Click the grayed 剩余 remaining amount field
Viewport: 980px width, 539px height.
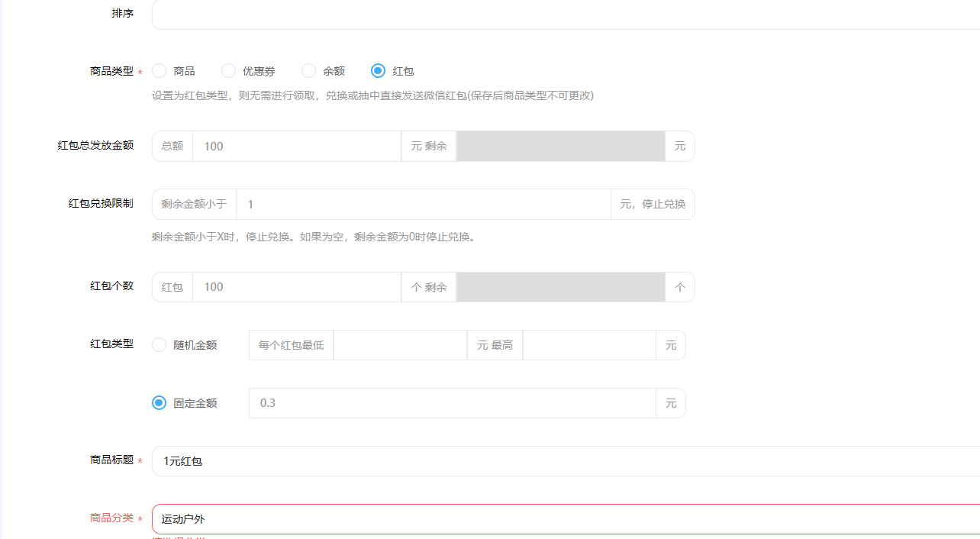click(x=559, y=145)
